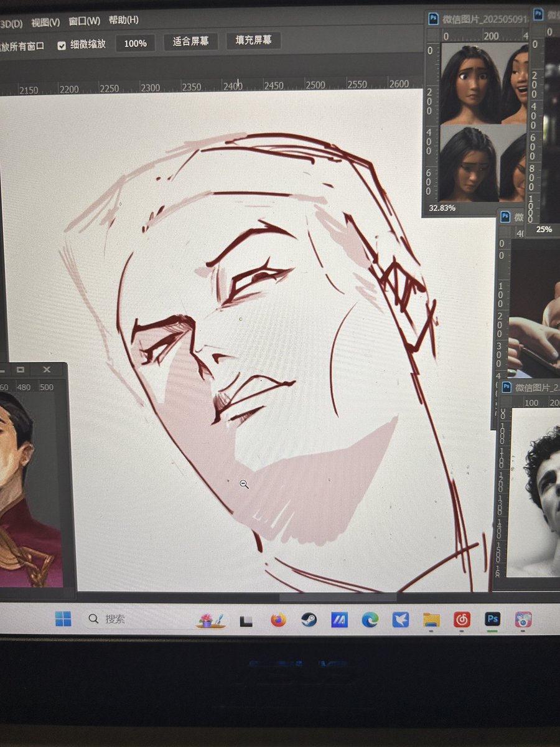560x747 pixels.
Task: Click the hands reference photo window
Action: pyautogui.click(x=534, y=308)
